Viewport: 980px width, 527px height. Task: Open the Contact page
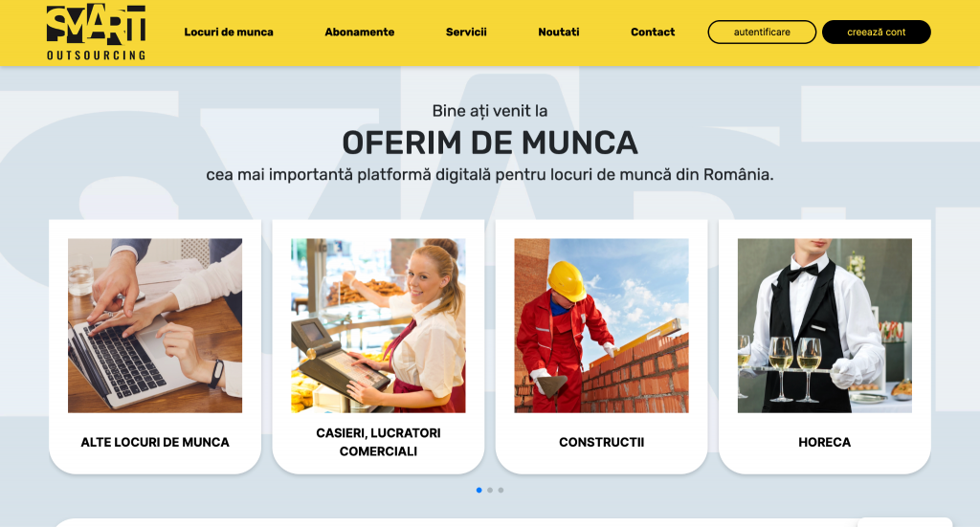653,32
